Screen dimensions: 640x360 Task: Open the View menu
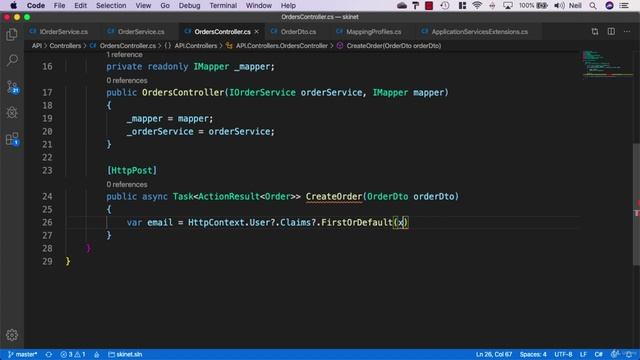pyautogui.click(x=143, y=6)
